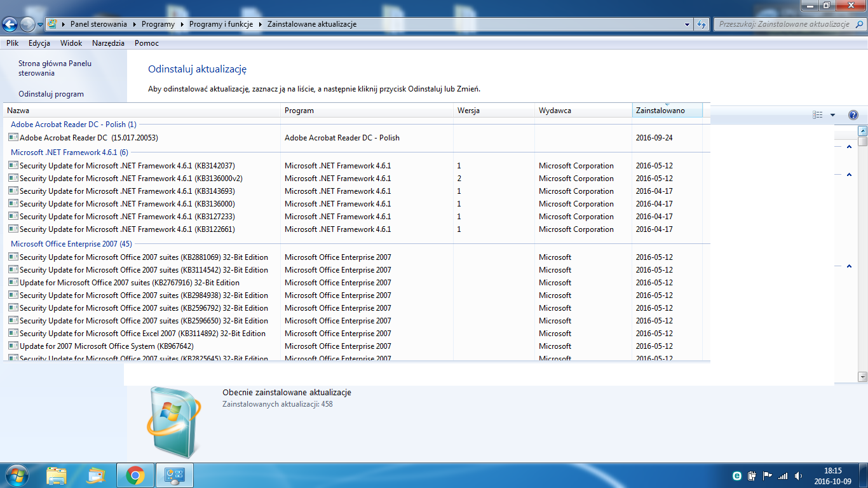The width and height of the screenshot is (868, 488).
Task: Open the Widok menu
Action: (x=71, y=43)
